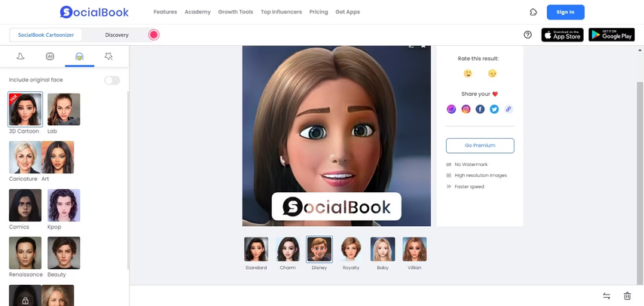Share the result on Twitter
644x306 pixels.
click(x=494, y=109)
